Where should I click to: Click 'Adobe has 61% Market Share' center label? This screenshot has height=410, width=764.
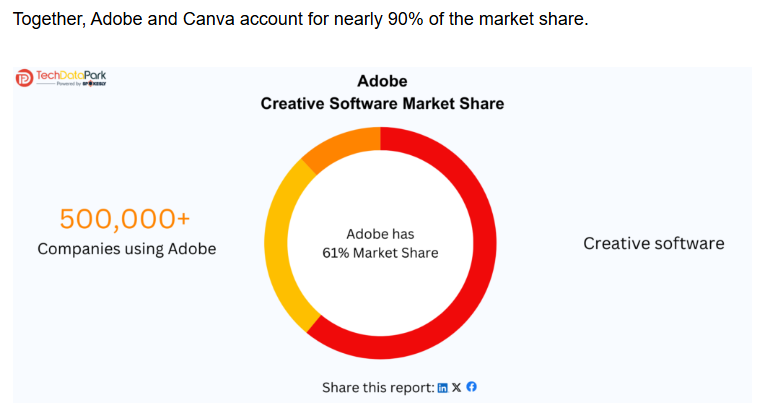coord(380,243)
